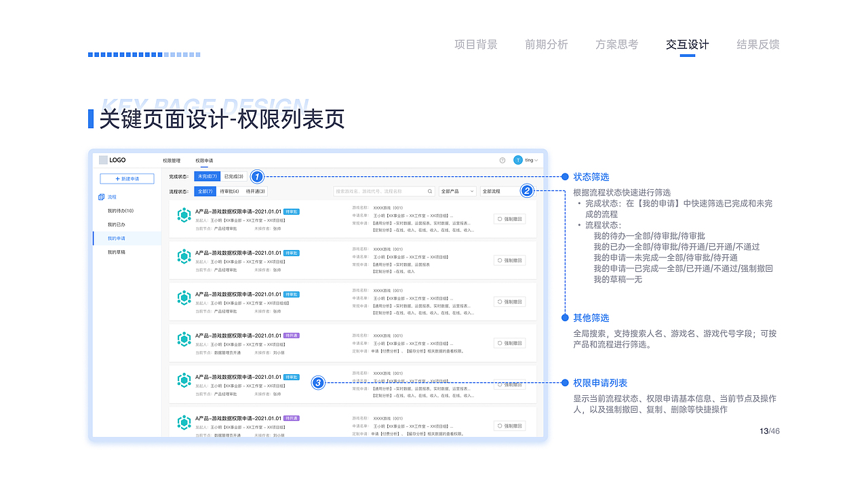Click the 关键页面设计-权限列表页 slide title
The image size is (868, 488).
(x=222, y=119)
